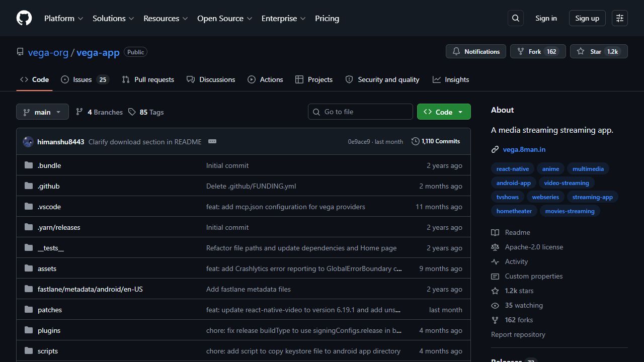Open the vega.8man.in website link
Viewport: 644px width, 362px height.
(x=524, y=149)
